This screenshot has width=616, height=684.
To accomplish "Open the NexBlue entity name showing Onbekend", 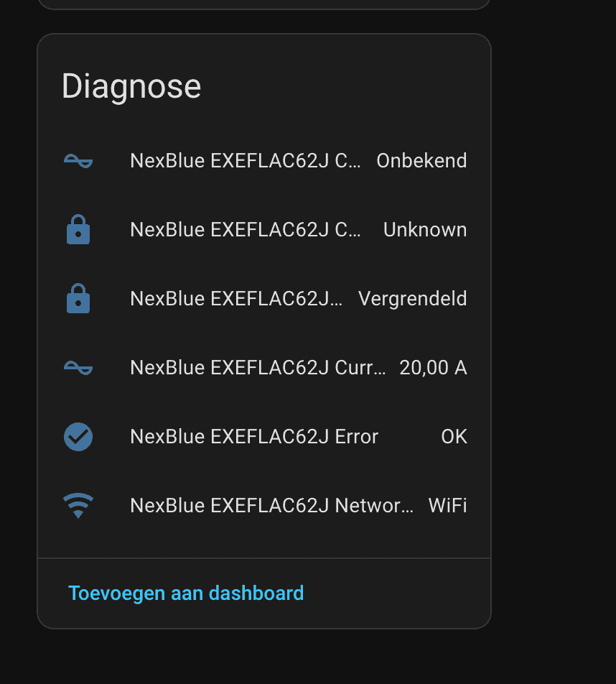I will 245,161.
